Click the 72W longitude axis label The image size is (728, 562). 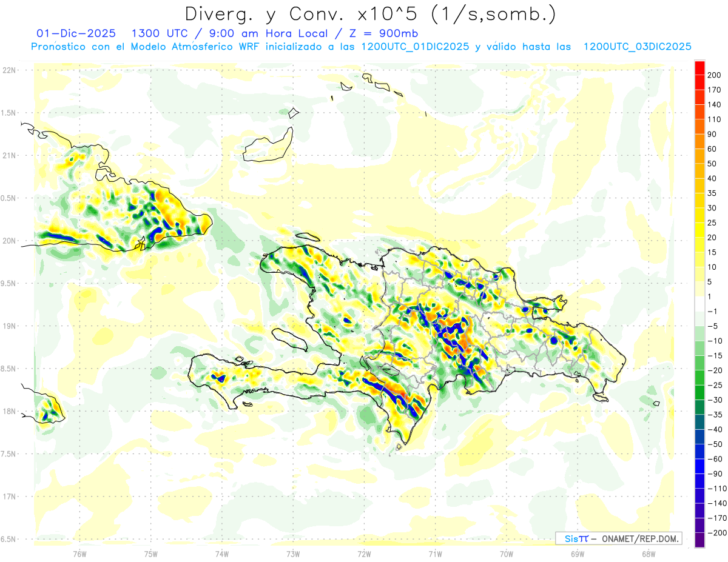pos(364,553)
